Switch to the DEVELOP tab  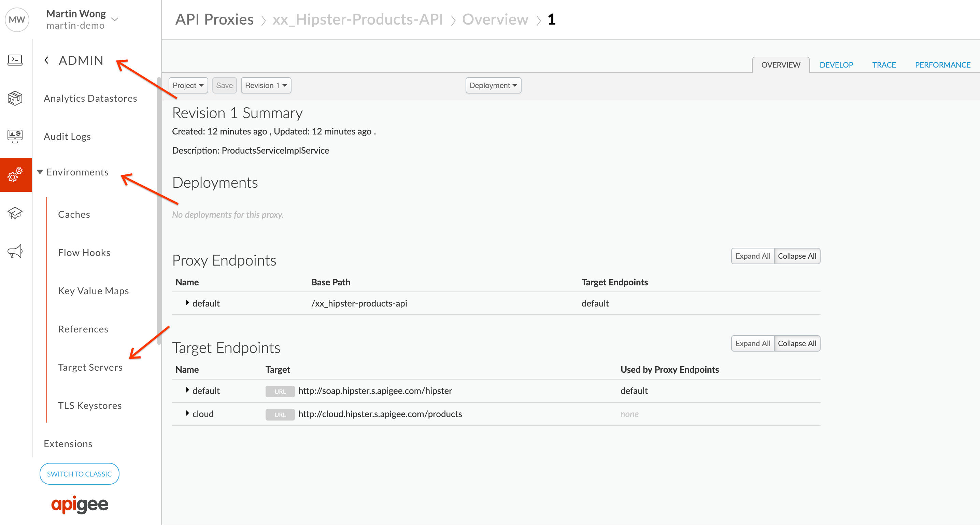[836, 65]
